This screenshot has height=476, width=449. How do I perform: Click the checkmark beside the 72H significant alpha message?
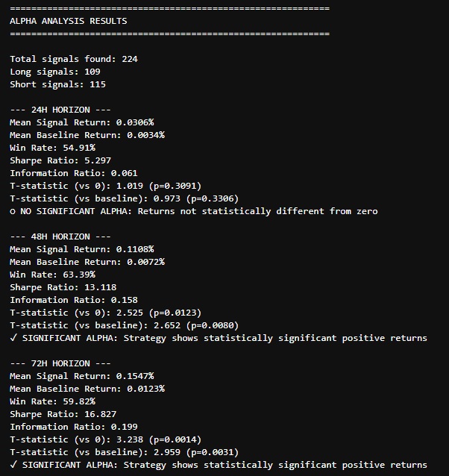coord(13,465)
